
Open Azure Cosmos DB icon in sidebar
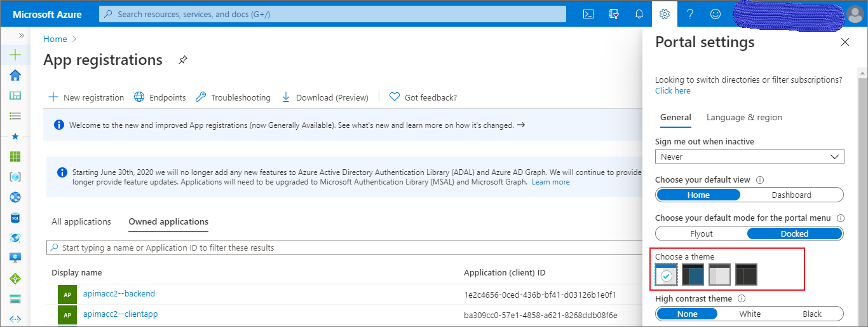[x=15, y=238]
